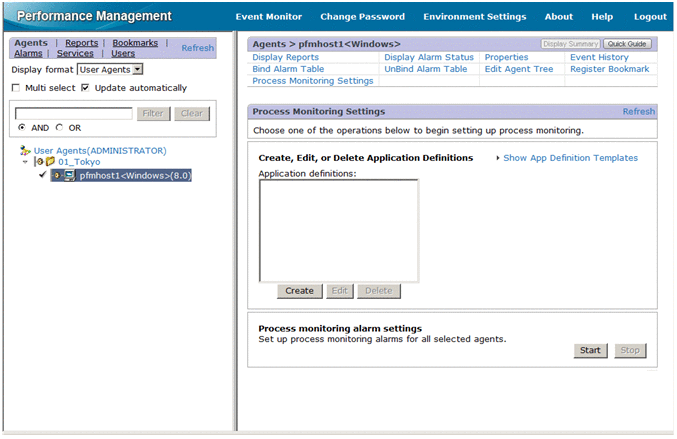The width and height of the screenshot is (677, 439).
Task: Expand Show App Definition Templates
Action: click(x=569, y=158)
